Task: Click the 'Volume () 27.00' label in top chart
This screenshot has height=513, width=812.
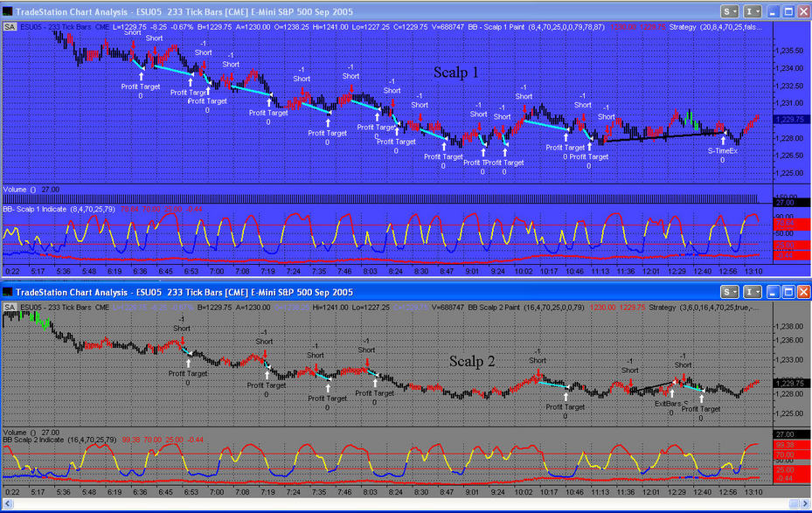Action: click(x=31, y=190)
